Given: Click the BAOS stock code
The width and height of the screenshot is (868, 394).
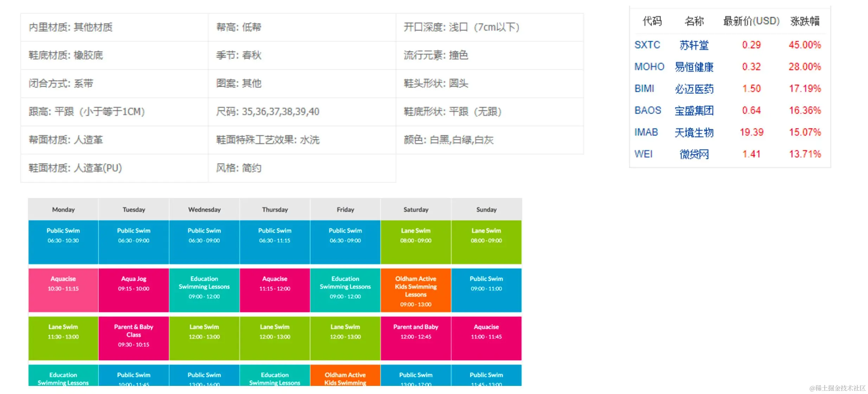Looking at the screenshot, I should [x=647, y=110].
